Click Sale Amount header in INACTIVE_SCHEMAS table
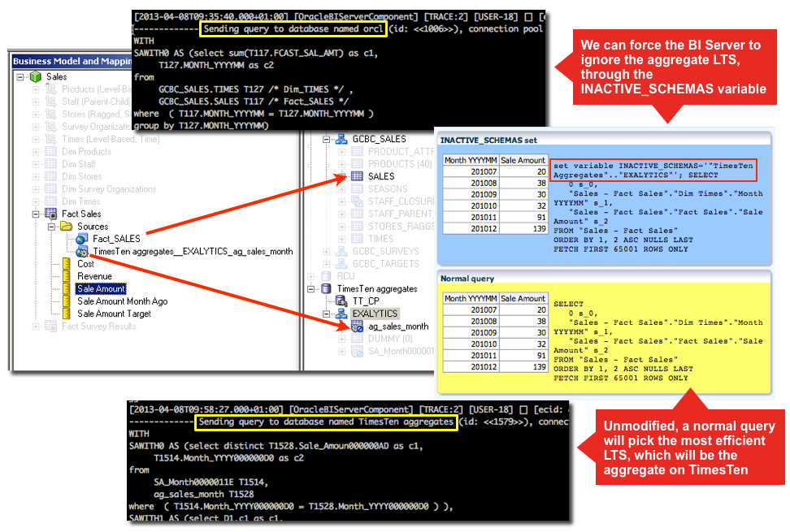Screen dimensions: 790x532 [522, 161]
